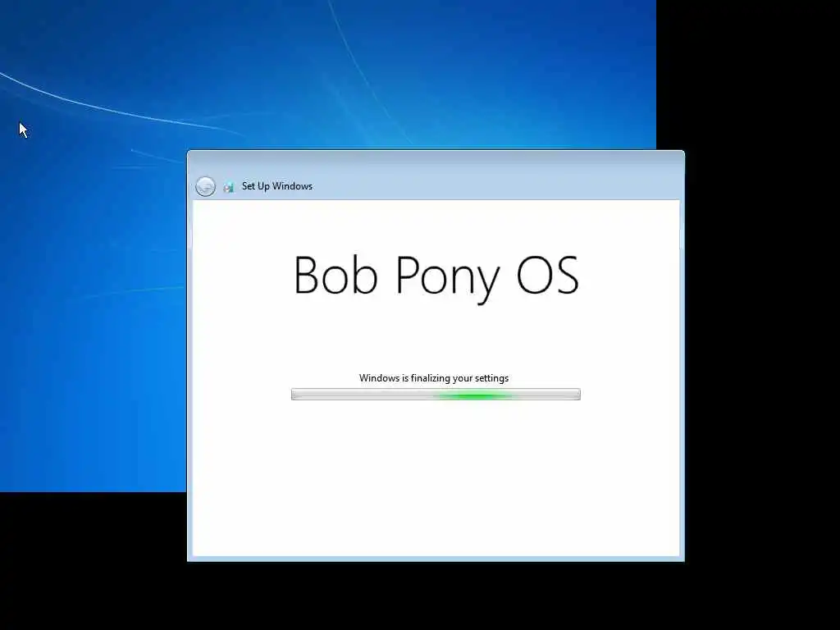Click the Set Up Windows title text
Image resolution: width=840 pixels, height=630 pixels.
pyautogui.click(x=277, y=186)
